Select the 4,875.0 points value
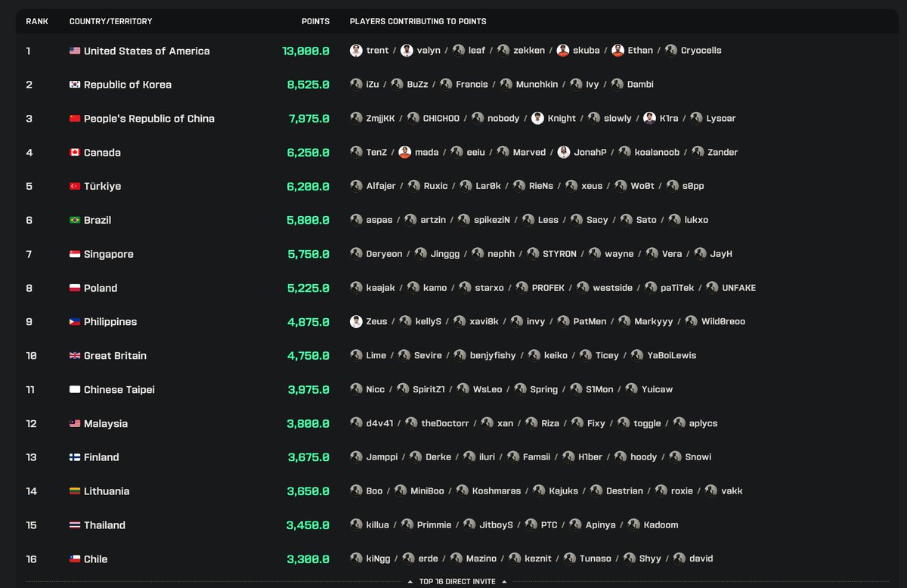This screenshot has height=588, width=907. [308, 322]
